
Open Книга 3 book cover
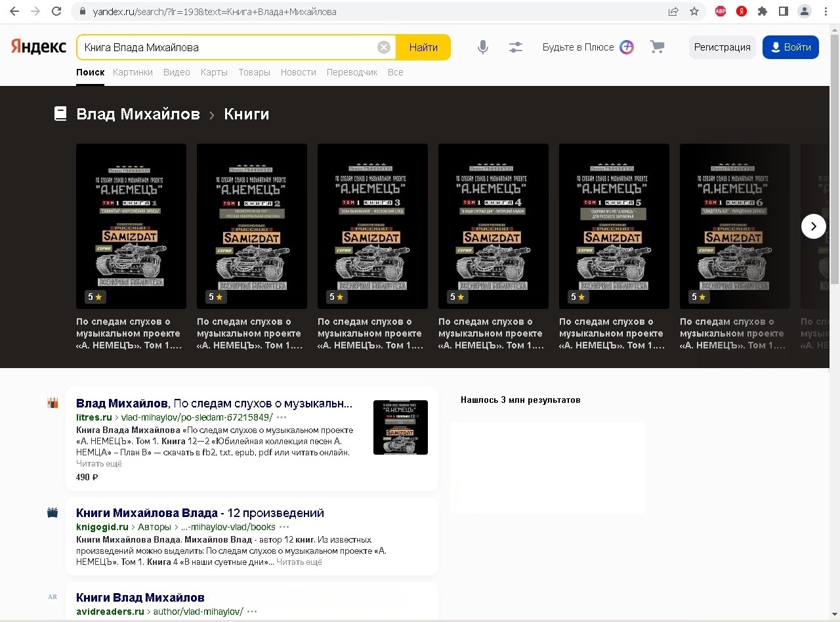click(373, 226)
